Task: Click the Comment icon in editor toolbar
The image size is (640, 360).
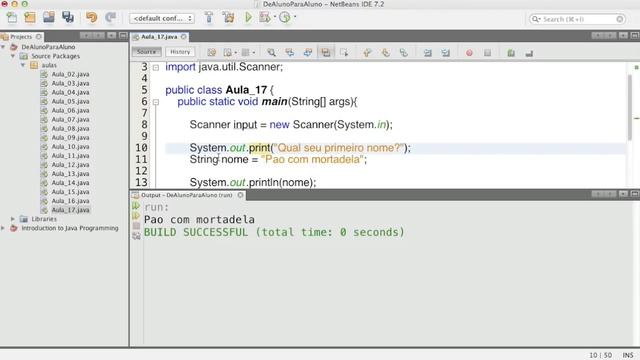Action: point(511,53)
